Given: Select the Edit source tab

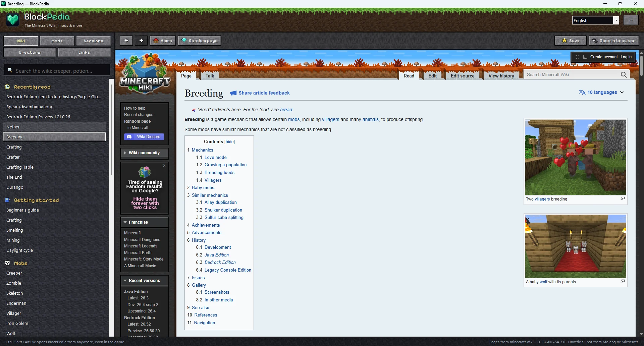Looking at the screenshot, I should pos(463,76).
